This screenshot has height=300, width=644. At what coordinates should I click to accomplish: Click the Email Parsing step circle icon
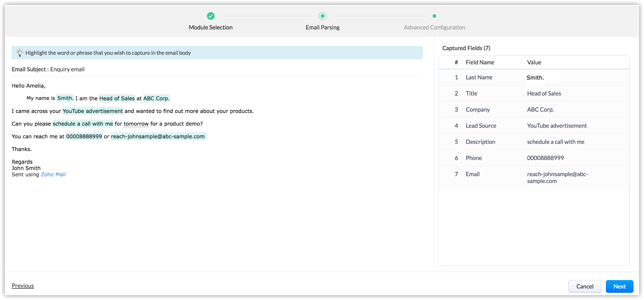(323, 16)
